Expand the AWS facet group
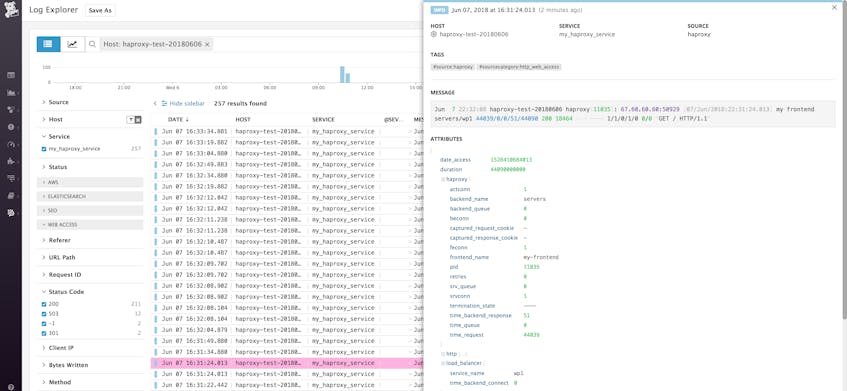This screenshot has width=847, height=391. pyautogui.click(x=90, y=183)
